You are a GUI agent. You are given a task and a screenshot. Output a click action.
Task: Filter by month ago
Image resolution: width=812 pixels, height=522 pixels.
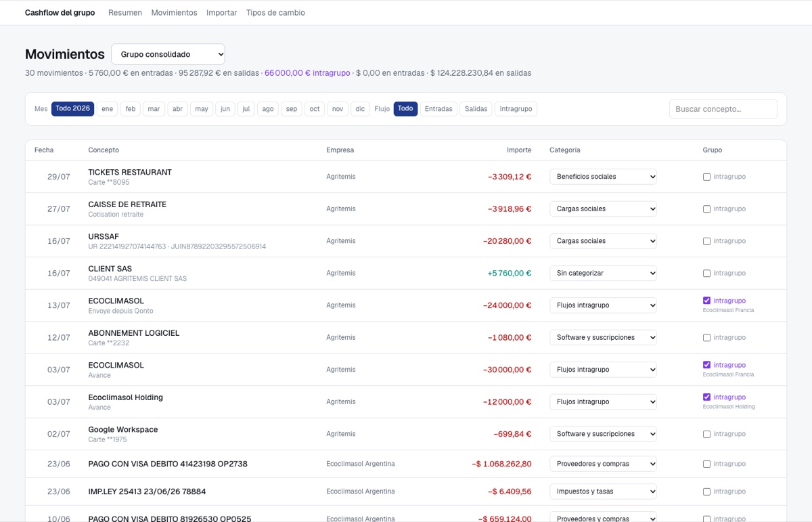268,109
